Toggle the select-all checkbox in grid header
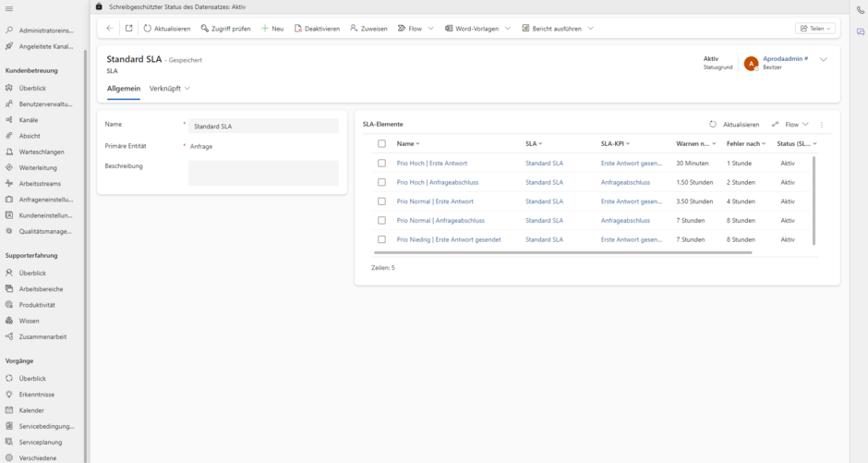The image size is (868, 463). [381, 143]
